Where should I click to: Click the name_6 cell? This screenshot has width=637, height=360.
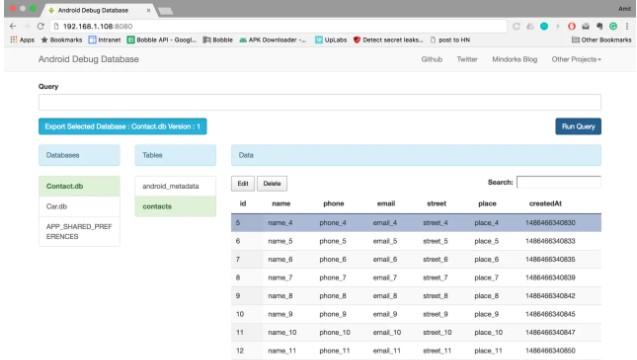tap(280, 259)
